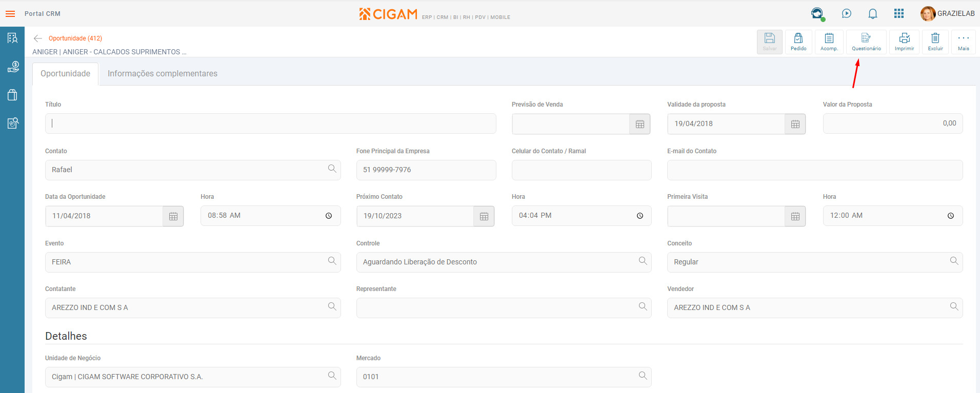This screenshot has height=393, width=980.
Task: Open the apps grid launcher
Action: [x=898, y=14]
